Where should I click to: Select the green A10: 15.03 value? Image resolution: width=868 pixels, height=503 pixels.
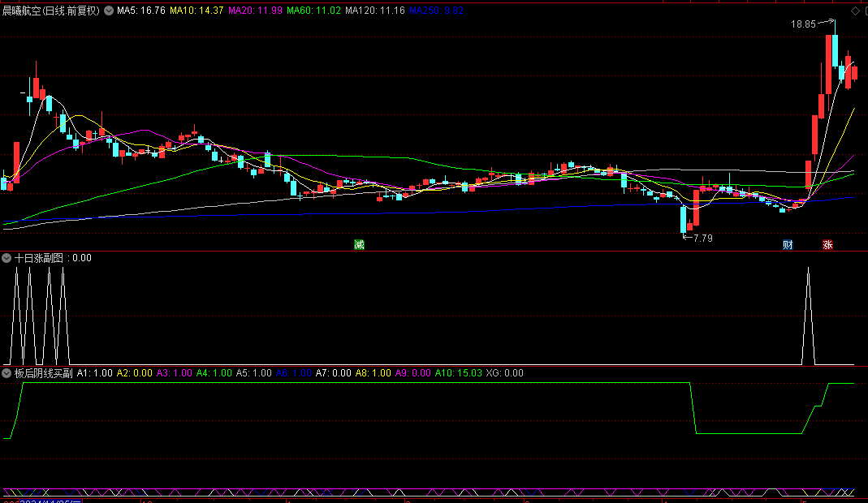tap(458, 373)
